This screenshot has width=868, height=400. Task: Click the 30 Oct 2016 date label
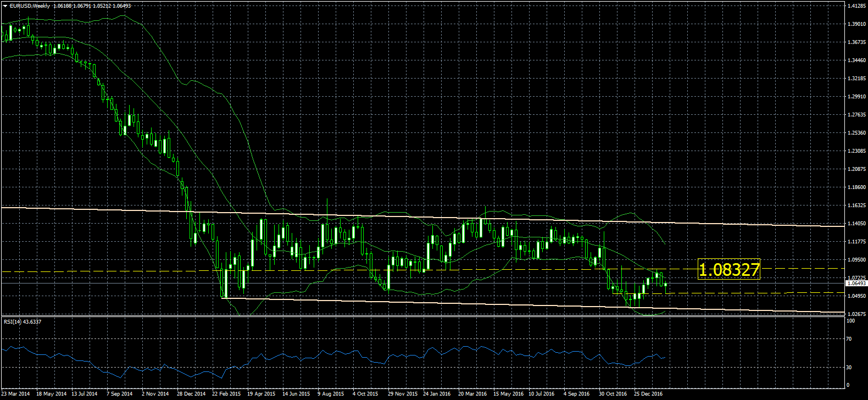click(613, 394)
